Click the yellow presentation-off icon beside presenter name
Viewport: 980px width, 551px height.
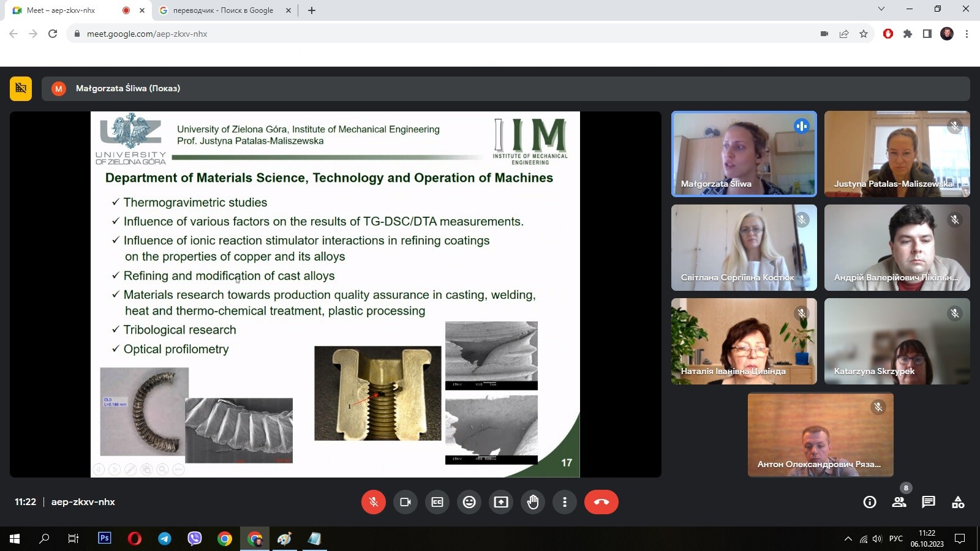pyautogui.click(x=21, y=88)
